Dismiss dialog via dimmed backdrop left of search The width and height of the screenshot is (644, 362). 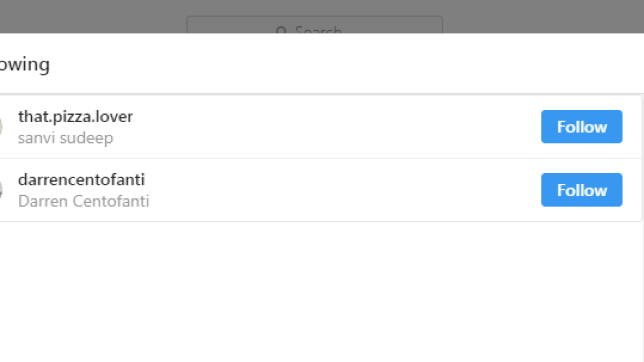[91, 16]
